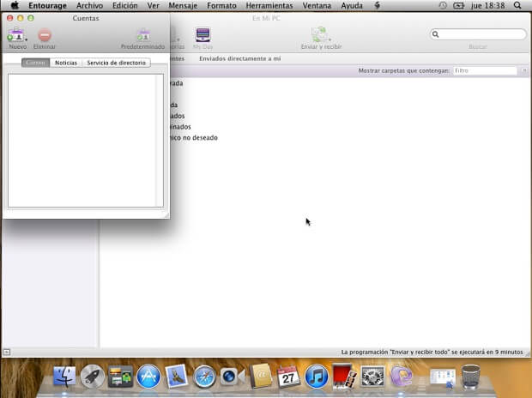The image size is (532, 398).
Task: Open the Herramientas menu
Action: point(269,5)
